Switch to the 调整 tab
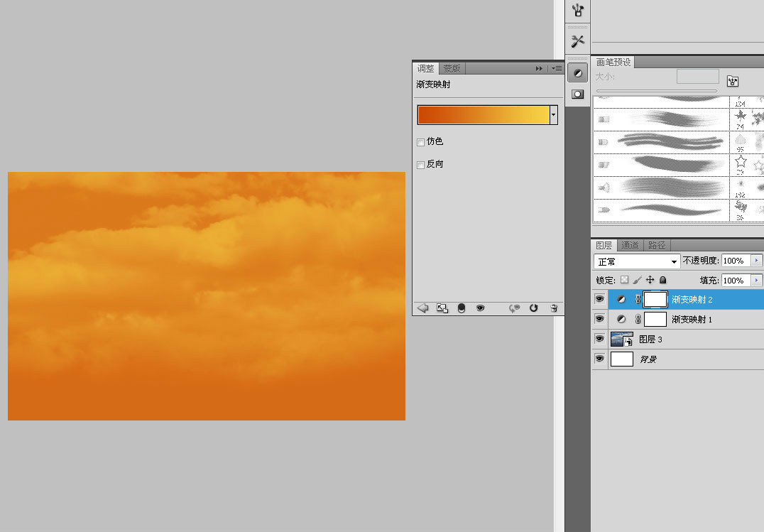This screenshot has height=532, width=764. [x=425, y=69]
